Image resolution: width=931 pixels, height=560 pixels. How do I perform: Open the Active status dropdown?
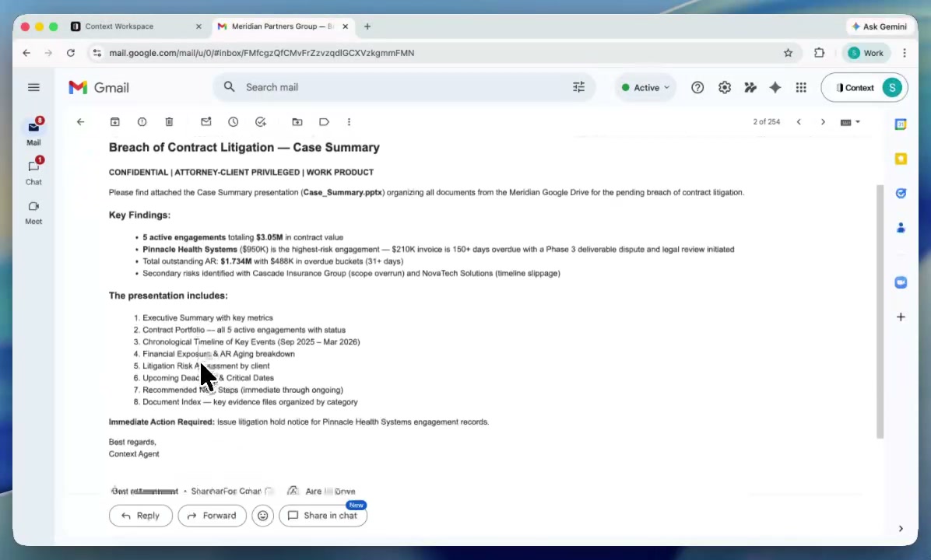click(645, 87)
